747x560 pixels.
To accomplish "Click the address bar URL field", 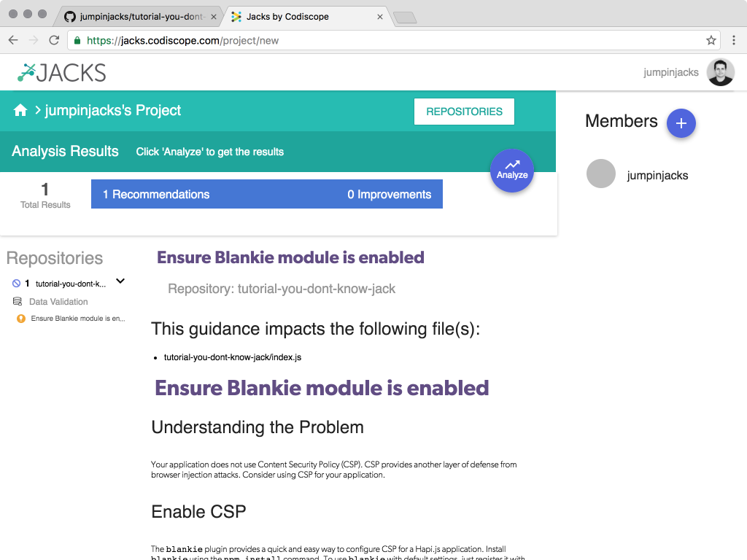I will click(x=391, y=41).
